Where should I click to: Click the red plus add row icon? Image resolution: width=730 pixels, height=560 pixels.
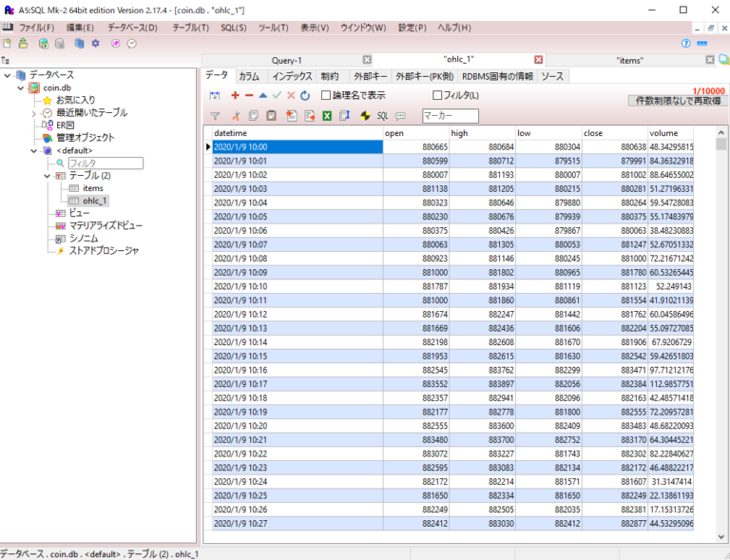(x=235, y=95)
